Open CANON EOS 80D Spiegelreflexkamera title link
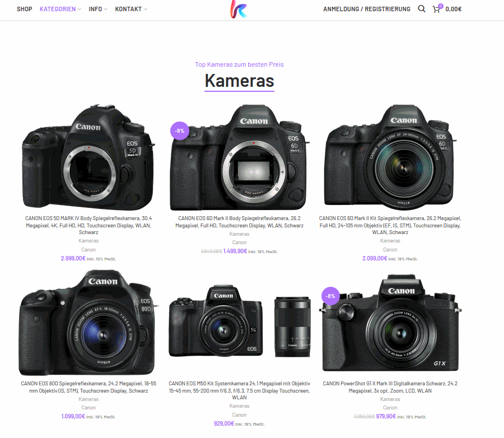This screenshot has height=438, width=504. pos(88,387)
